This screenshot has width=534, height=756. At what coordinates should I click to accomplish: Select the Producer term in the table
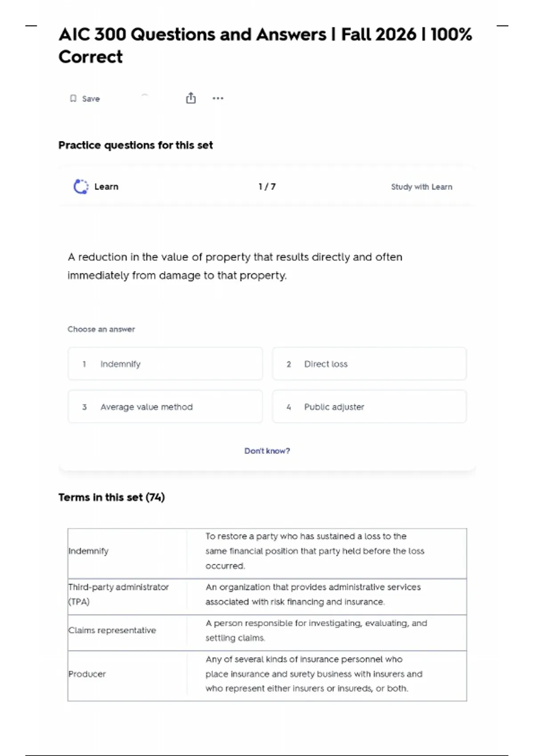pyautogui.click(x=87, y=674)
